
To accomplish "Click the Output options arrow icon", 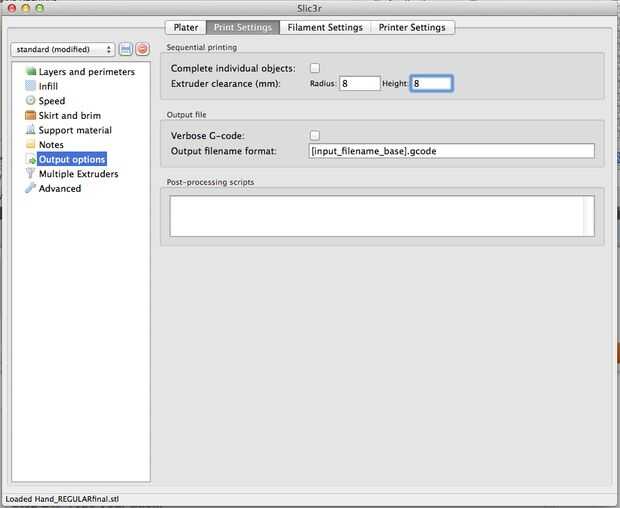I will point(30,159).
